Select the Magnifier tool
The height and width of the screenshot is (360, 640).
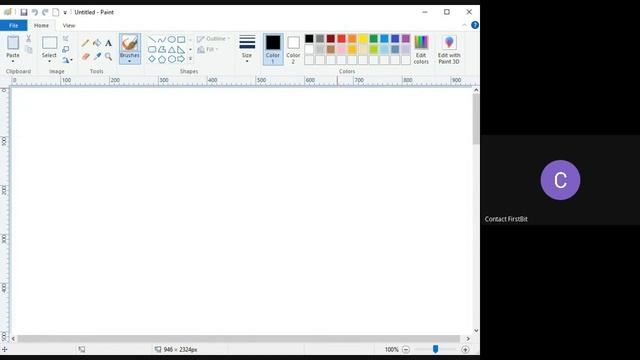pyautogui.click(x=108, y=56)
